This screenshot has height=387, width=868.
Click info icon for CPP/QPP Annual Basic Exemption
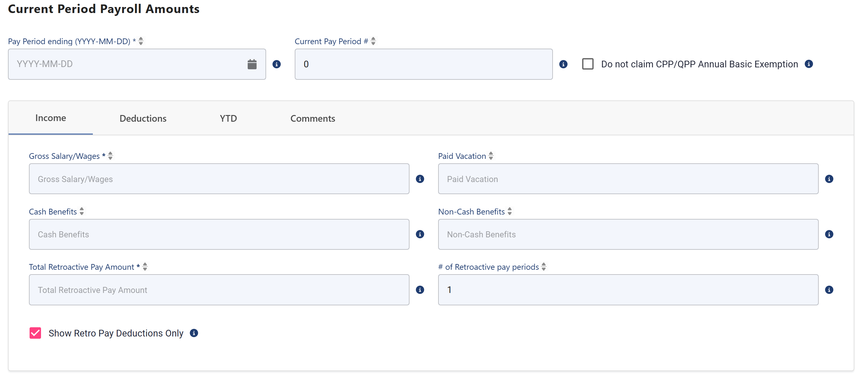coord(808,64)
